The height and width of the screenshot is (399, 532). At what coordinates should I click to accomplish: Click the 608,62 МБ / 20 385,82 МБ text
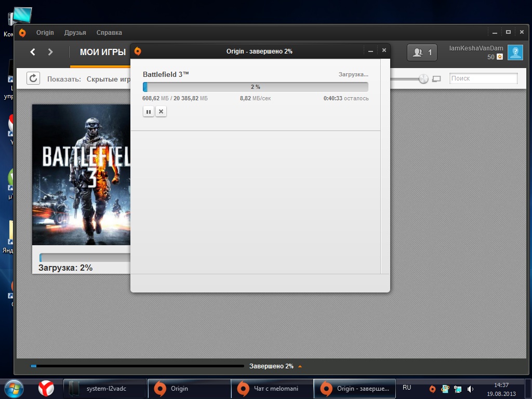[175, 98]
